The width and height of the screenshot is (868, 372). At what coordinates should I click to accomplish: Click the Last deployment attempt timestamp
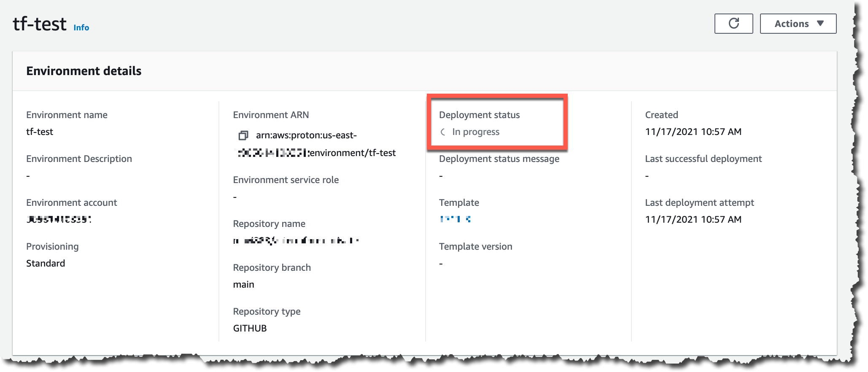pos(693,219)
